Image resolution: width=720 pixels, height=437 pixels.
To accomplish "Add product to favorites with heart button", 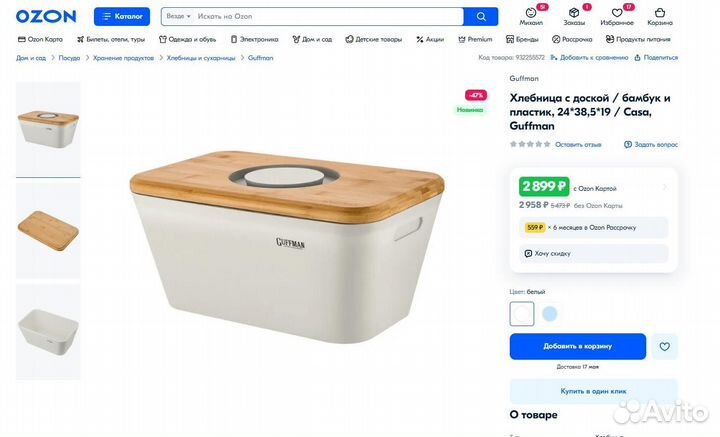I will tap(664, 346).
